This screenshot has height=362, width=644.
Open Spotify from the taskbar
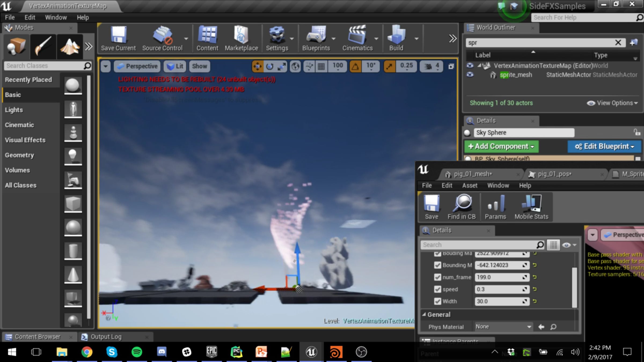point(137,352)
